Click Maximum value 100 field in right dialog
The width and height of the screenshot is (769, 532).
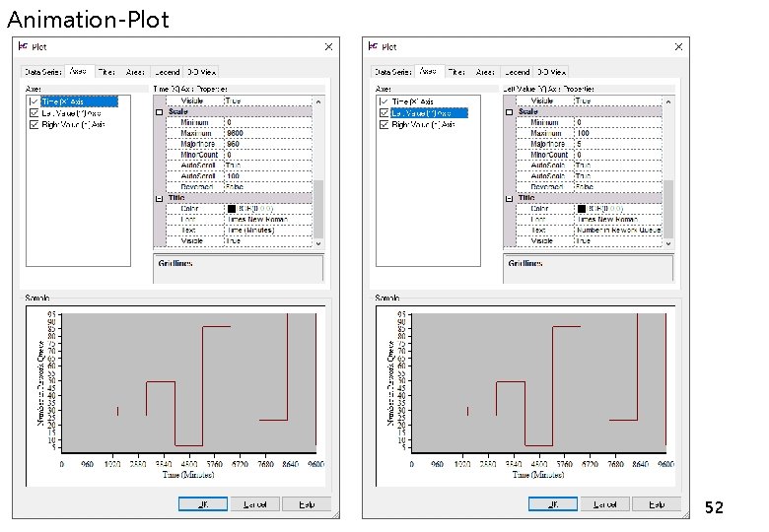(618, 133)
